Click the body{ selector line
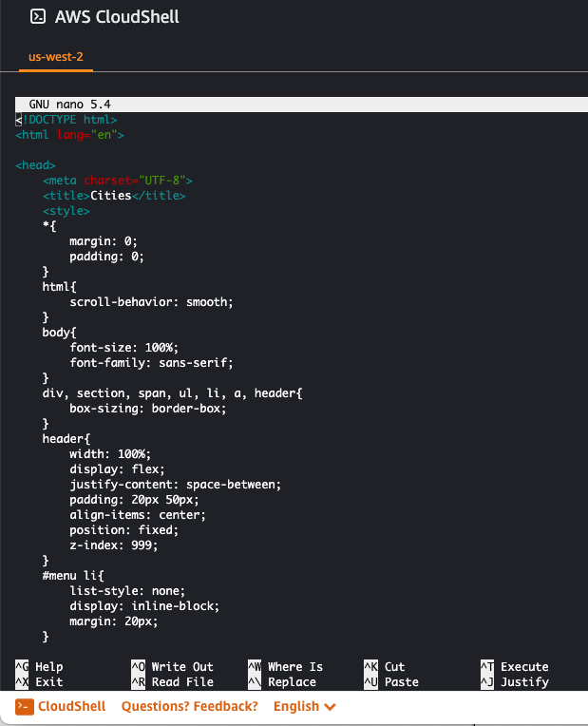The height and width of the screenshot is (726, 588). [x=59, y=332]
